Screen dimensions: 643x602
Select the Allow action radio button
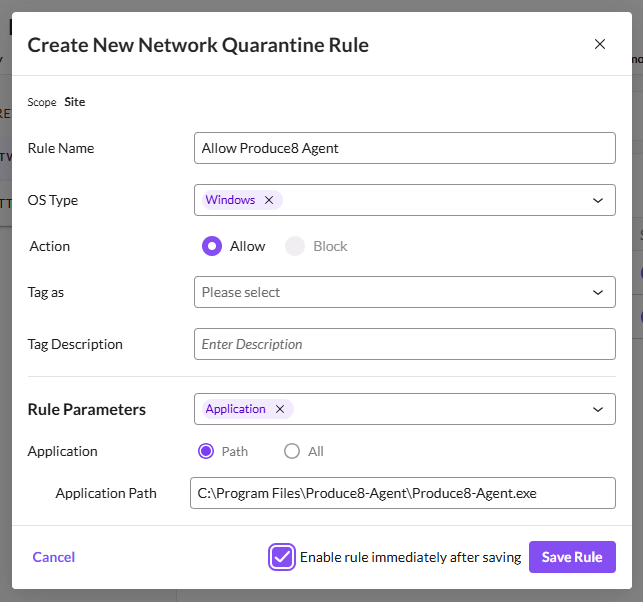(x=211, y=246)
